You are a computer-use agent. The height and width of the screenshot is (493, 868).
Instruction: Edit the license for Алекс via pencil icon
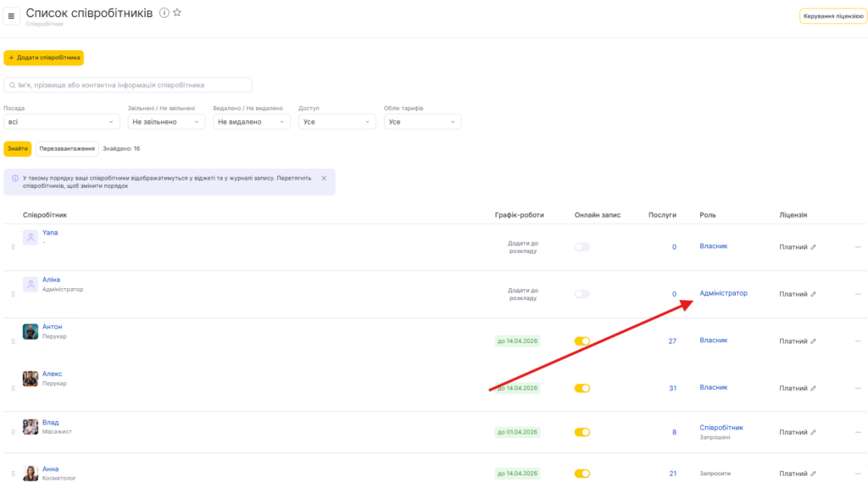[813, 388]
